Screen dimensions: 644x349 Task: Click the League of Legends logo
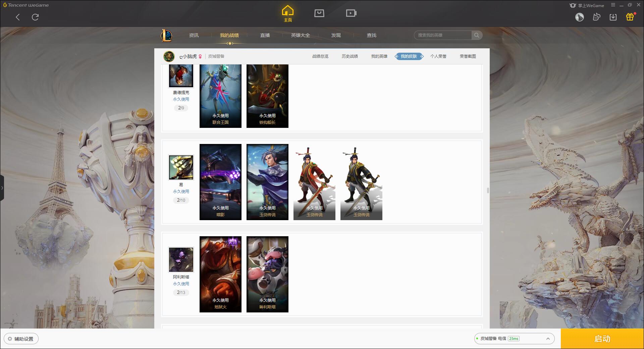click(166, 35)
